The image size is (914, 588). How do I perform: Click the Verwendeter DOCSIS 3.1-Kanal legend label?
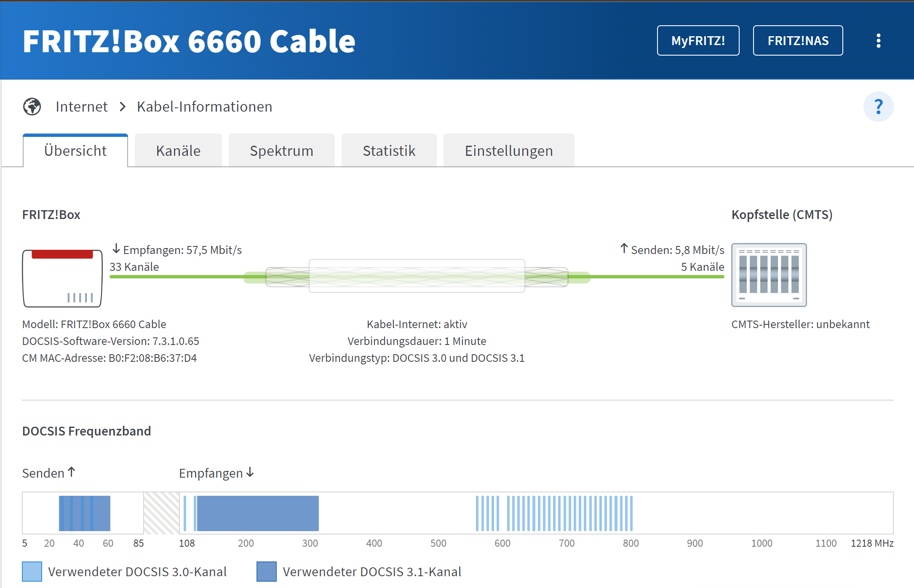(372, 572)
